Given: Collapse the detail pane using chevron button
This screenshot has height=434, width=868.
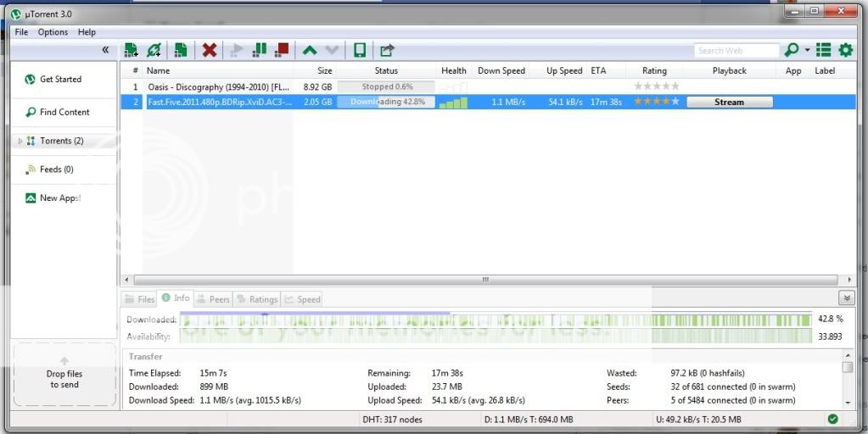Looking at the screenshot, I should pyautogui.click(x=846, y=298).
